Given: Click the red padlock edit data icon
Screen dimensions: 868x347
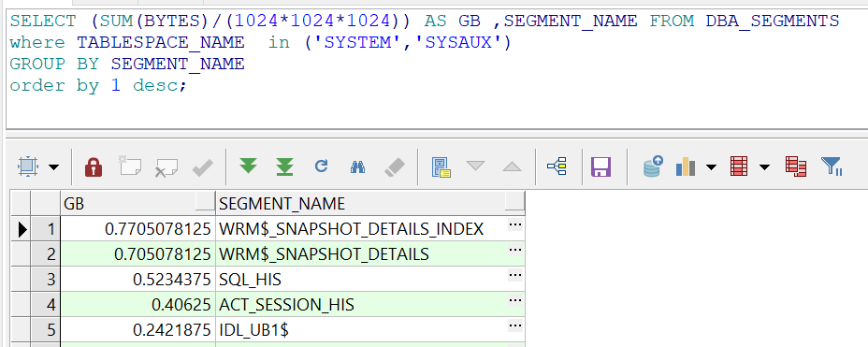Looking at the screenshot, I should click(94, 166).
